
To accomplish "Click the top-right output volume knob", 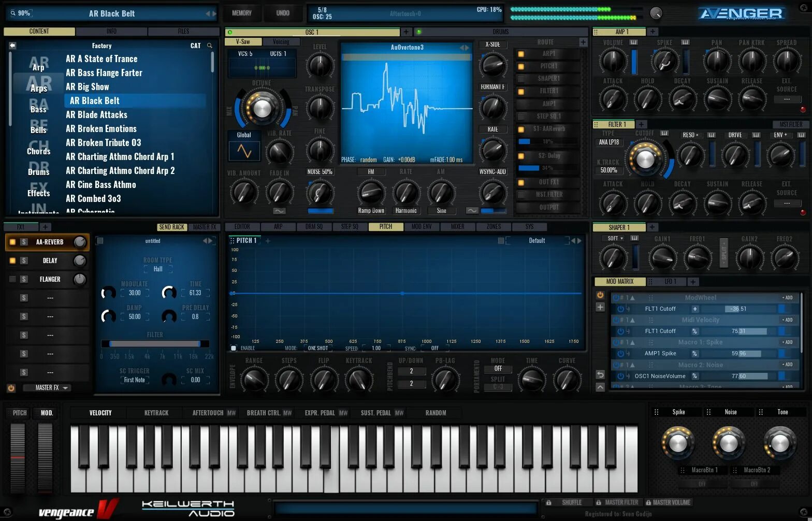I will pyautogui.click(x=656, y=13).
